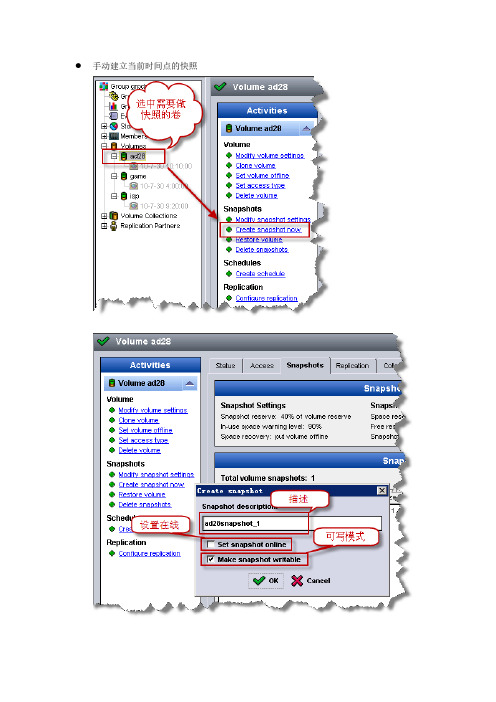Click Set volume offline link beside the tree
Screen dimensions: 496x702
(262, 176)
